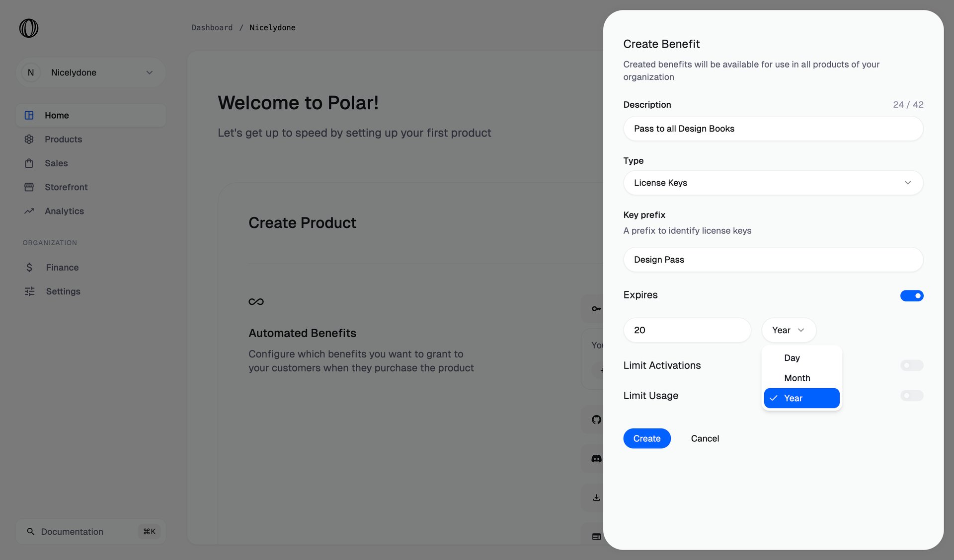Click the Settings sliders icon

click(x=29, y=291)
